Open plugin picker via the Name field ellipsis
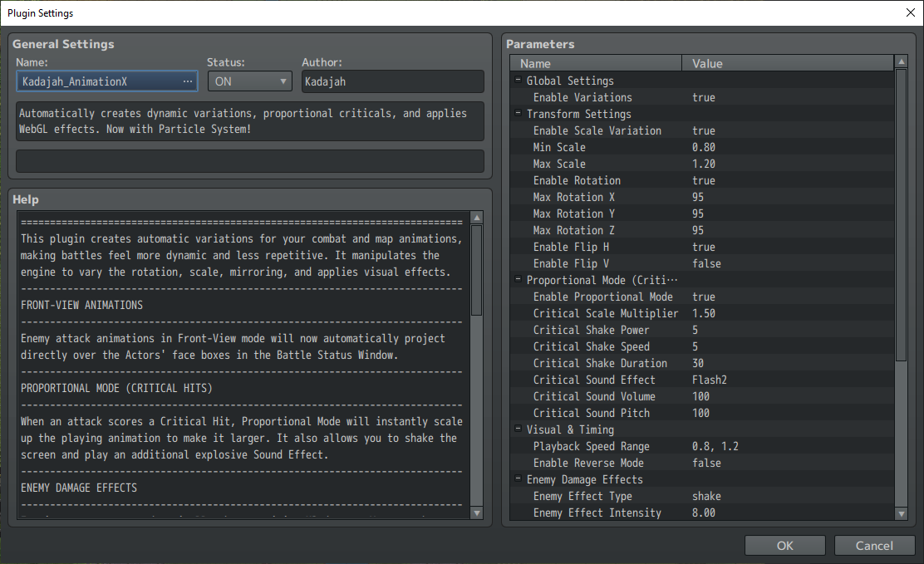 click(188, 81)
